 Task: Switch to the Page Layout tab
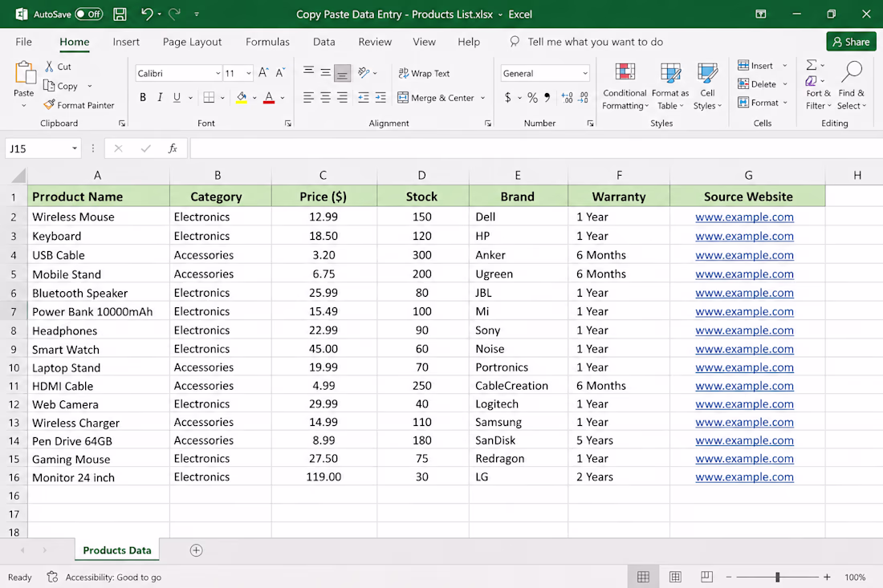tap(192, 42)
